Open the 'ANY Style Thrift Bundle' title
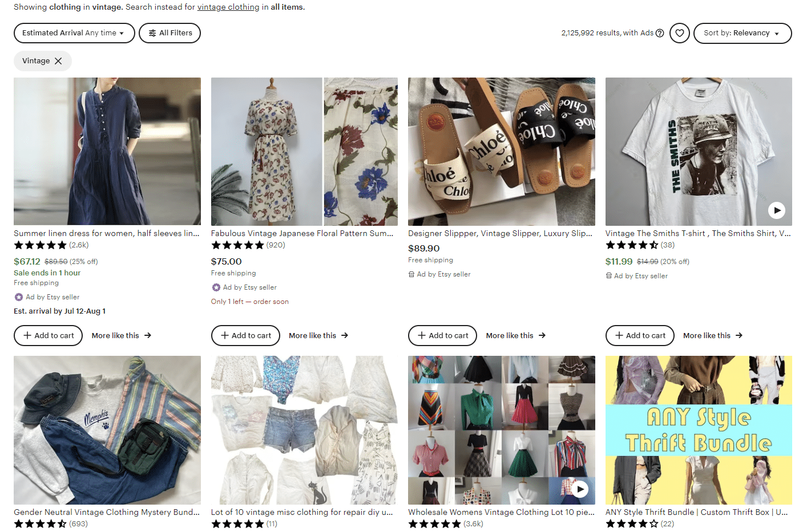Viewport: 811px width, 532px height. [x=697, y=512]
